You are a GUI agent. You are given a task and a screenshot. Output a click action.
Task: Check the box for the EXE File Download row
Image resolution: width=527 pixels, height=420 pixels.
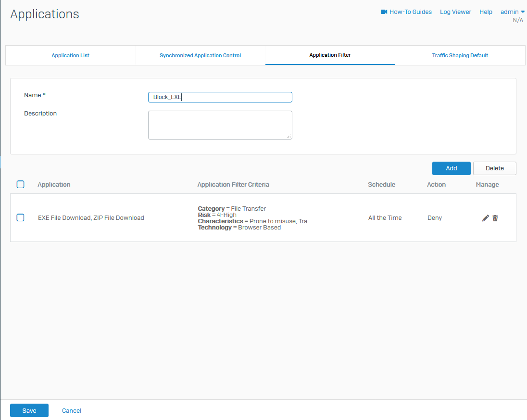point(21,217)
